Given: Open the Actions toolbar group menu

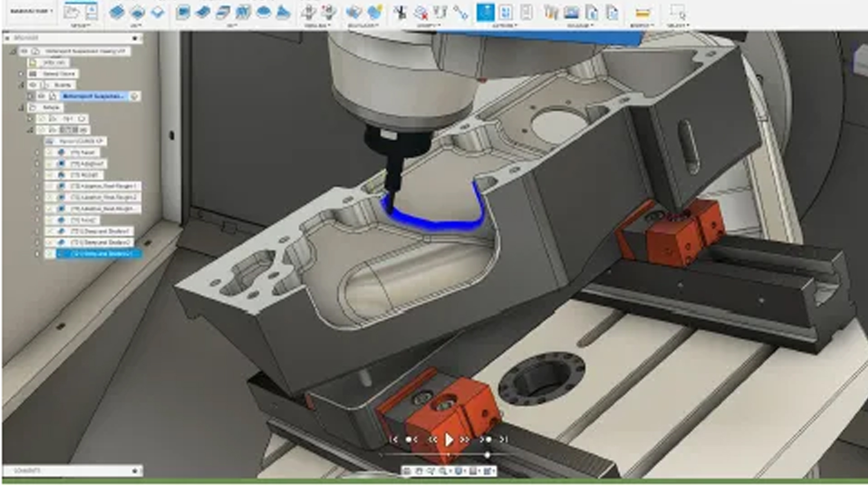Looking at the screenshot, I should click(505, 26).
